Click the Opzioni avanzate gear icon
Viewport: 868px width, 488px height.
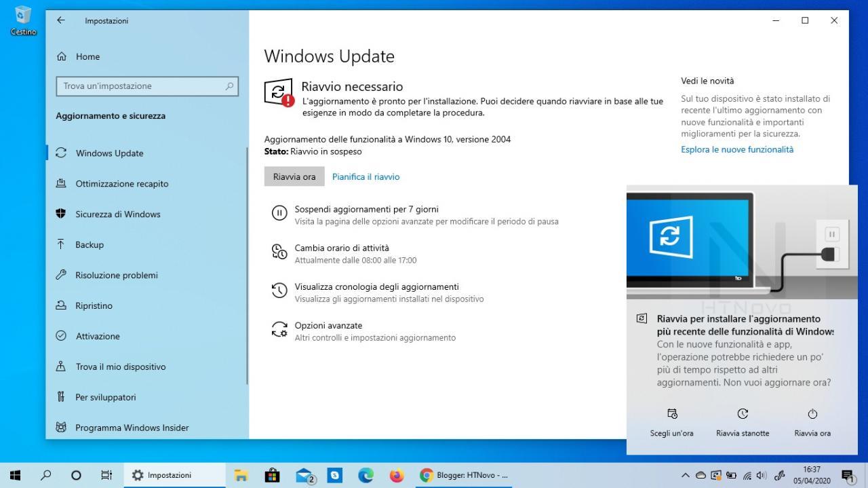279,330
